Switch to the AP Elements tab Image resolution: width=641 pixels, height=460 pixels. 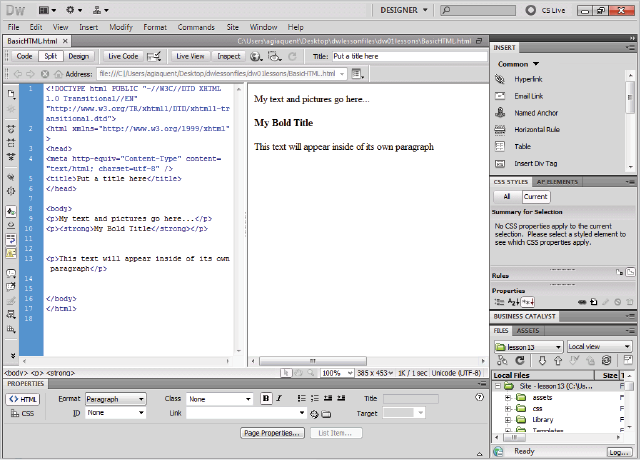point(557,182)
